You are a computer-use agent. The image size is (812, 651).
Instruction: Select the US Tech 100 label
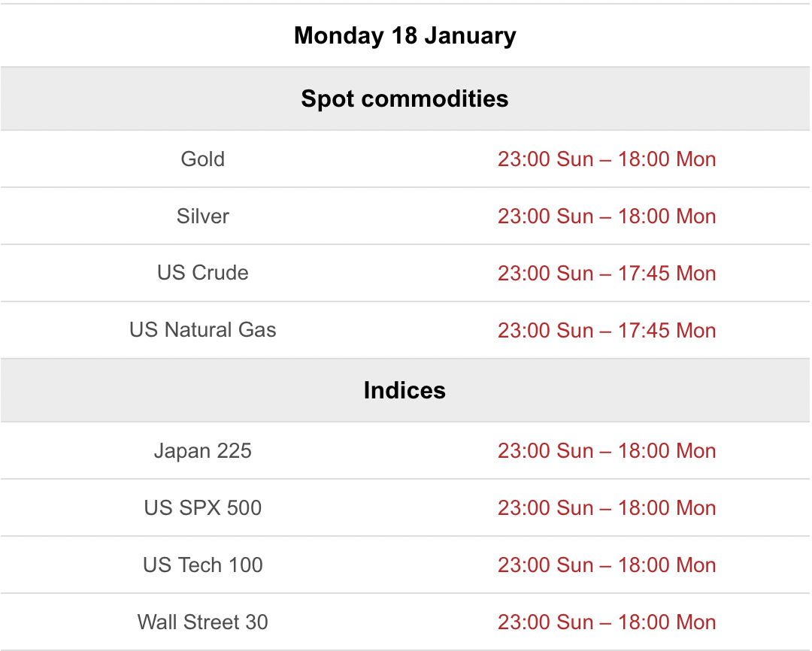[x=203, y=565]
